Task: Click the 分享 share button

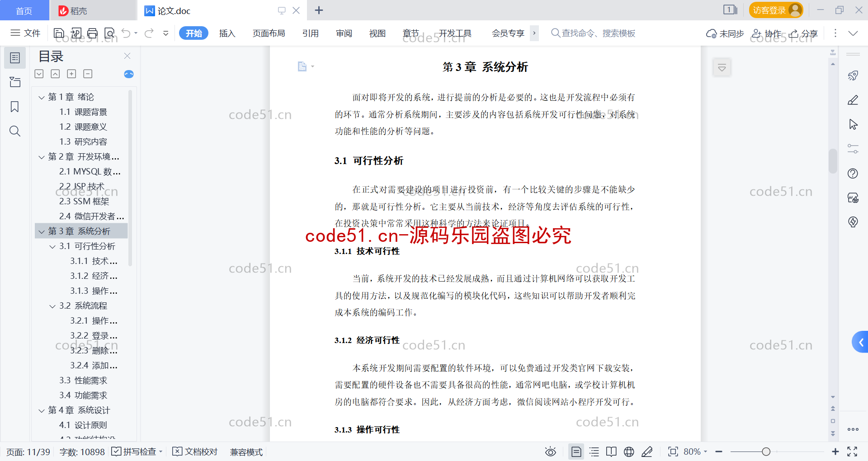Action: tap(804, 33)
